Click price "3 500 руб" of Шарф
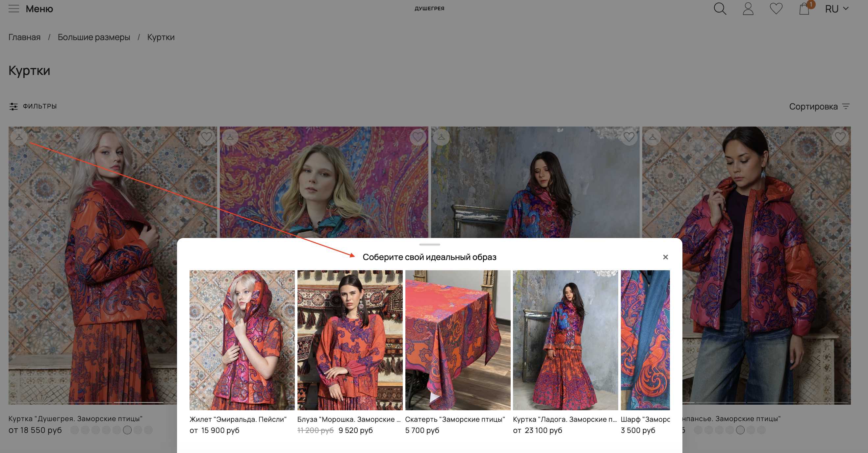868x453 pixels. tap(638, 430)
